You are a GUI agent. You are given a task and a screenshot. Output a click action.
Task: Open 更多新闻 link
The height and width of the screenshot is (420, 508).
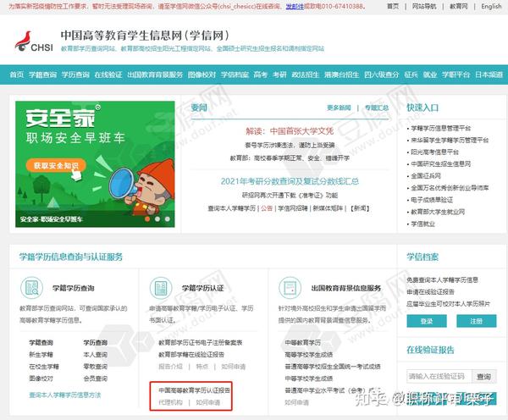point(339,108)
